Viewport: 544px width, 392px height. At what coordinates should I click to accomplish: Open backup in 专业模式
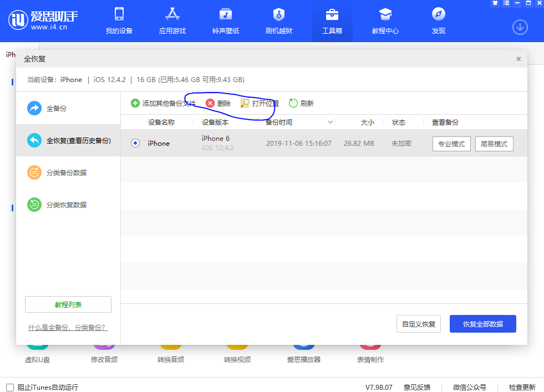click(451, 144)
